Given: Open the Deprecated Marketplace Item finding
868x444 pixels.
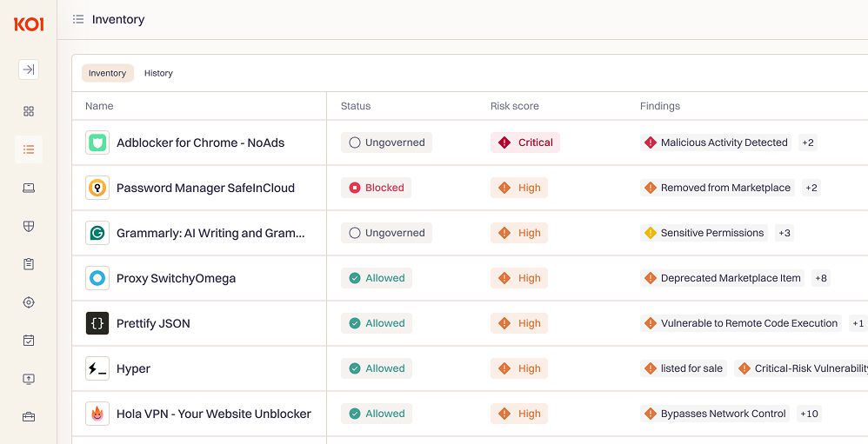Looking at the screenshot, I should click(723, 278).
